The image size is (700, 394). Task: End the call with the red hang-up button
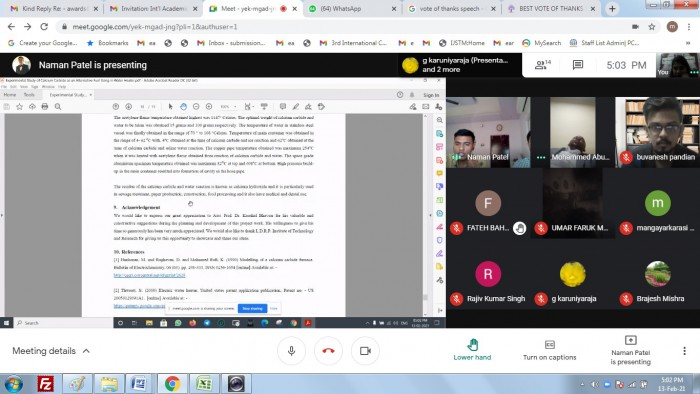click(x=328, y=351)
